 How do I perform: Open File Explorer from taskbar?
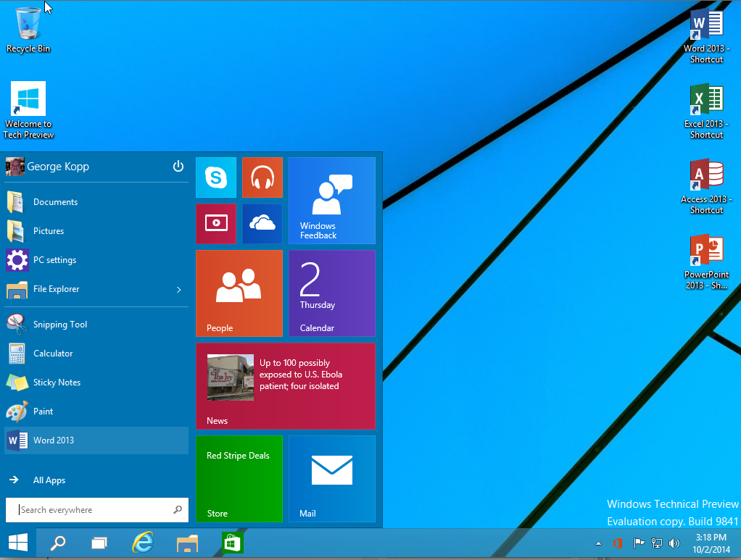pyautogui.click(x=188, y=543)
